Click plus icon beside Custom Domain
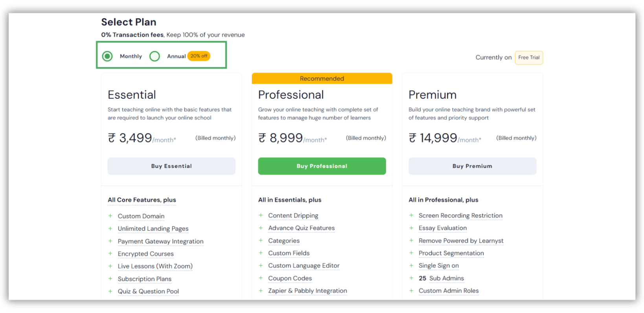 [110, 216]
